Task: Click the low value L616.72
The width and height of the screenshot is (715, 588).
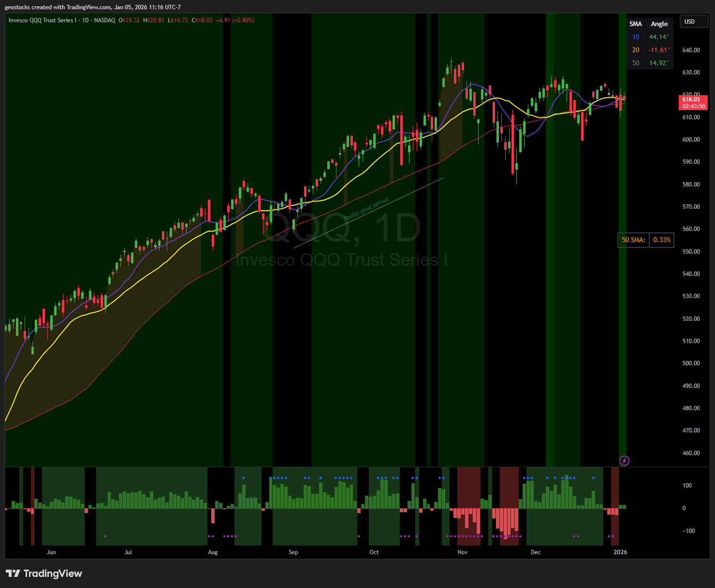Action: (178, 20)
